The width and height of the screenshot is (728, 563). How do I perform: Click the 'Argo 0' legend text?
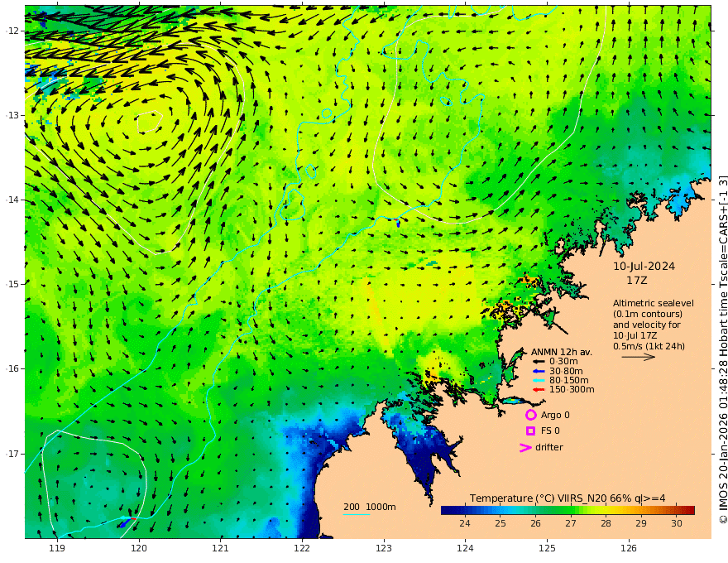pos(555,415)
